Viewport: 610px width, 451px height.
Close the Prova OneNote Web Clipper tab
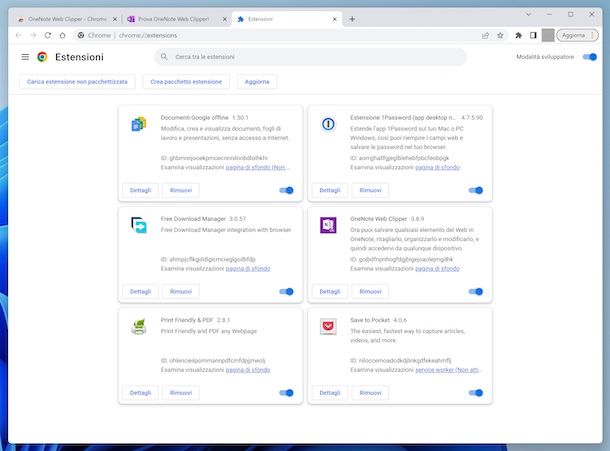click(224, 19)
